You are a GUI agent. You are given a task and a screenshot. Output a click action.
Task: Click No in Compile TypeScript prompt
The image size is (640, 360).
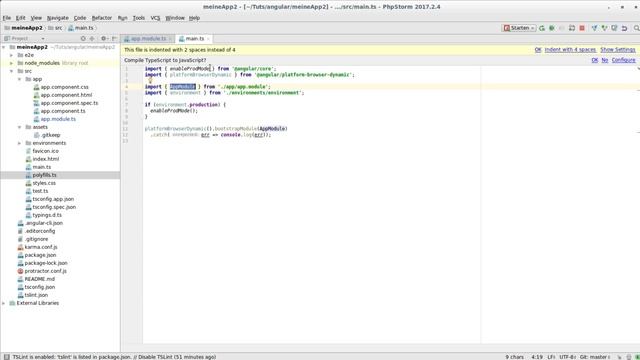tap(604, 60)
